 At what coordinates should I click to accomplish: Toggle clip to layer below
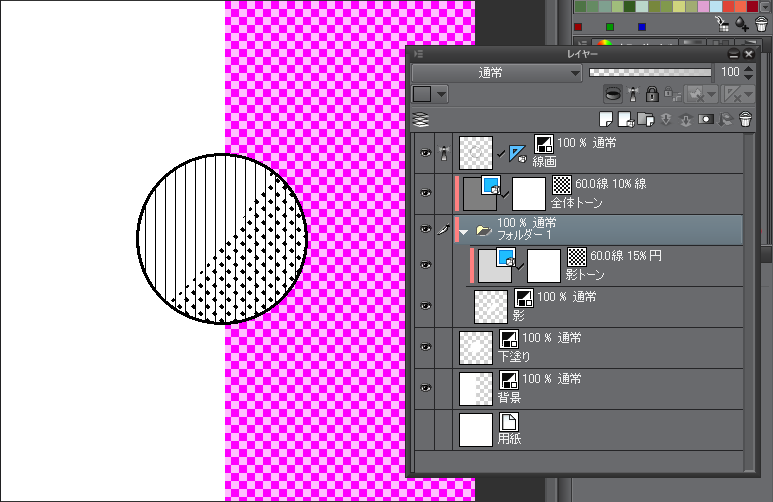coord(613,94)
